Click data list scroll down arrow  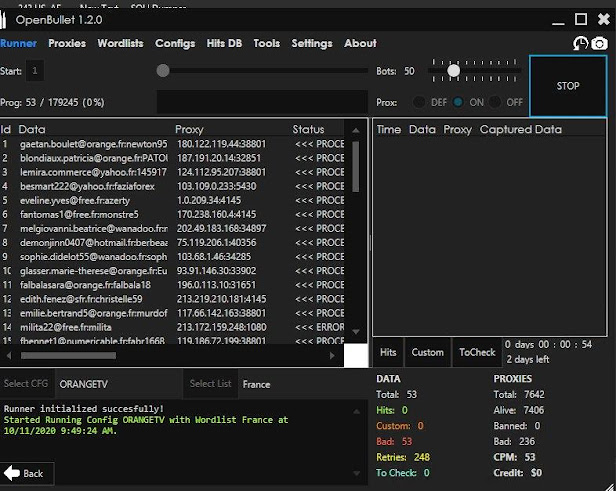tap(356, 332)
